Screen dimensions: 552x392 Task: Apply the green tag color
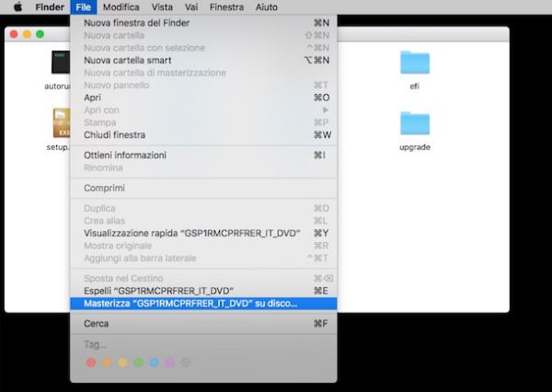click(138, 363)
